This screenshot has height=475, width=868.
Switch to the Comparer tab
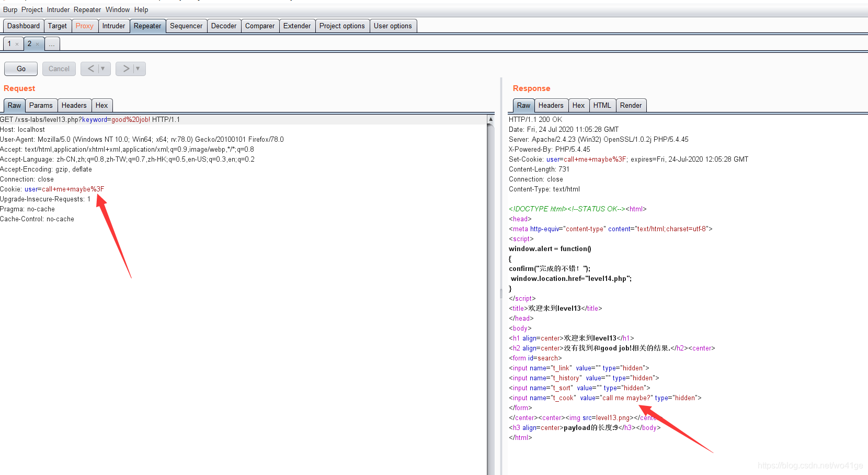(x=260, y=26)
